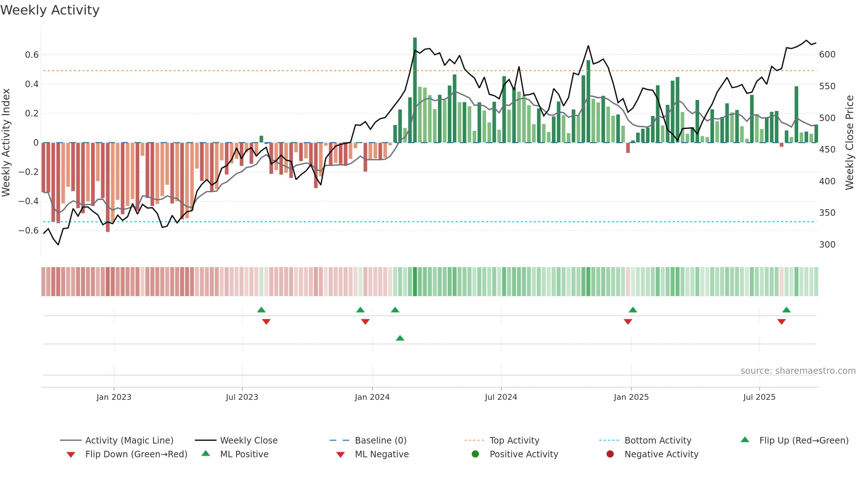
Task: Click the ML Positive triangle on second marker row
Action: (400, 338)
